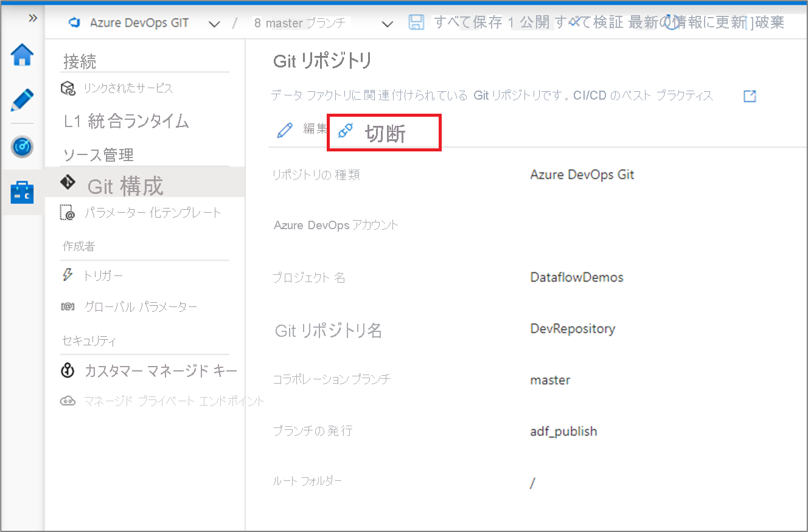This screenshot has width=808, height=532.
Task: Open the Author pencil hub icon
Action: 23,100
